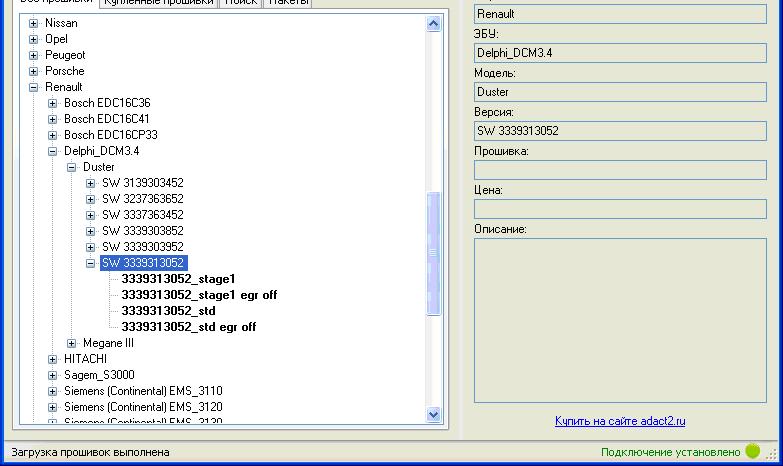Expand the SW 3139303452 version node
The image size is (783, 466).
coord(91,183)
